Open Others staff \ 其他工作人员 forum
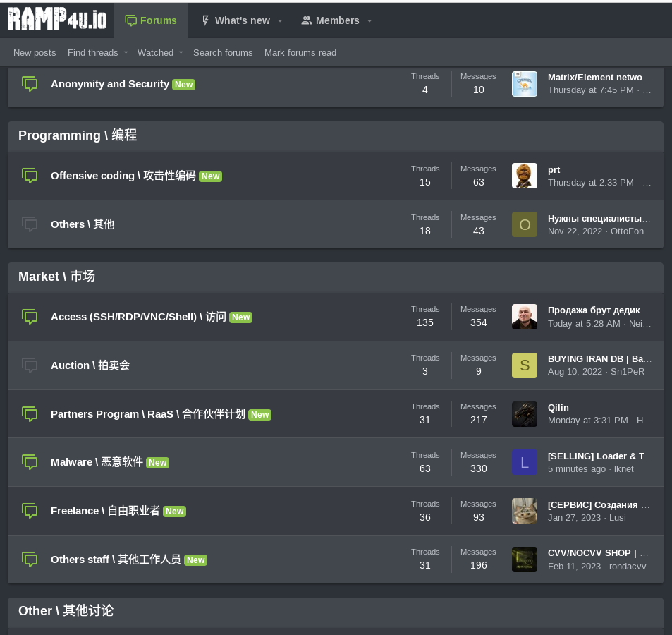 click(116, 560)
